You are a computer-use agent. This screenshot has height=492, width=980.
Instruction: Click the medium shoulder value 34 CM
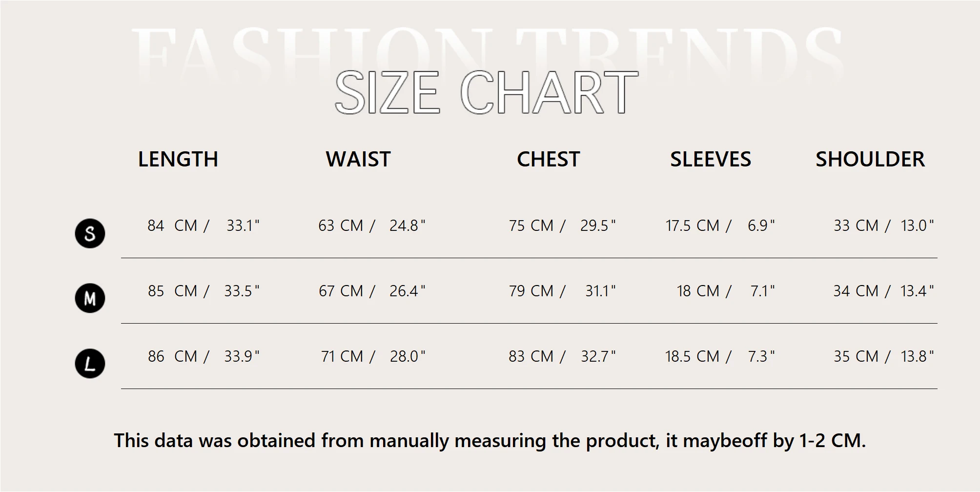click(856, 291)
